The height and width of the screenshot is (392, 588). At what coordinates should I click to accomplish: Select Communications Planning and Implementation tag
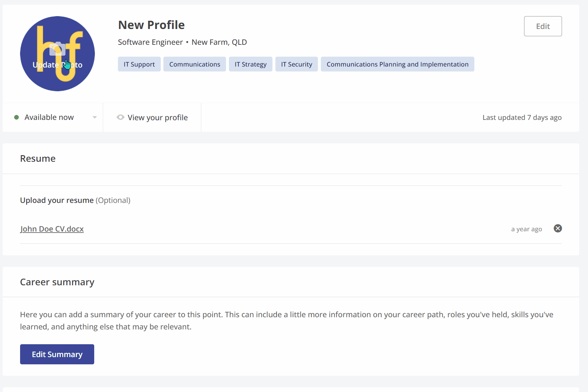tap(397, 64)
